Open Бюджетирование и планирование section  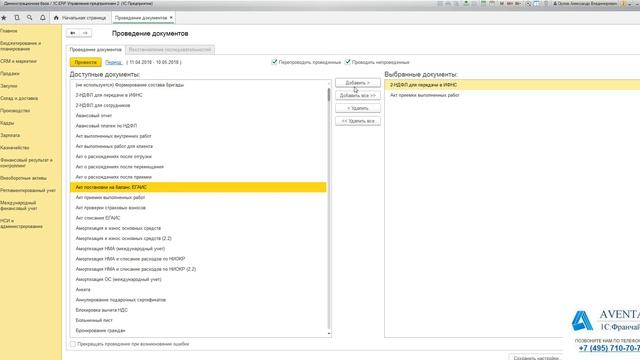[20, 46]
